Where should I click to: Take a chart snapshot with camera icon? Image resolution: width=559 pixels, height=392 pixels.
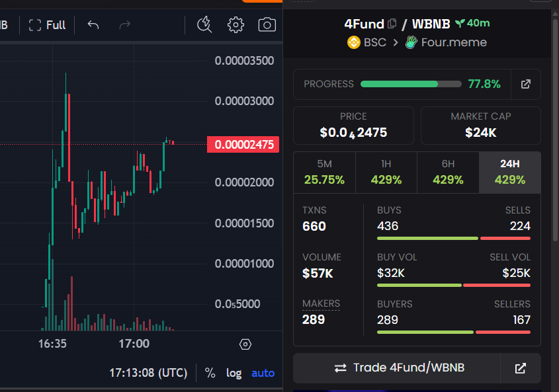coord(267,25)
